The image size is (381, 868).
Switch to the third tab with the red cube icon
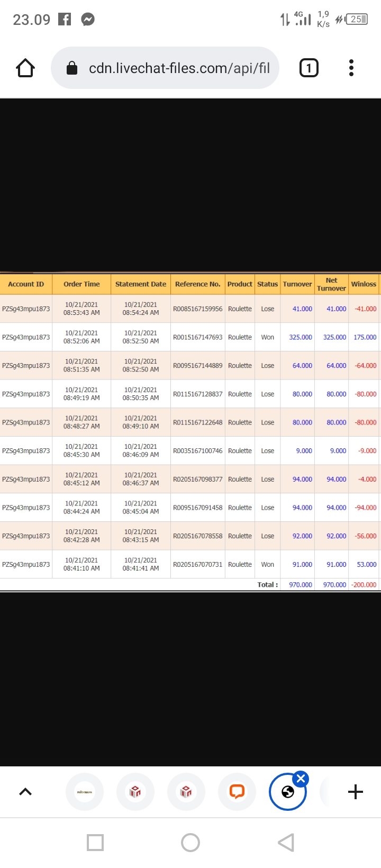186,792
